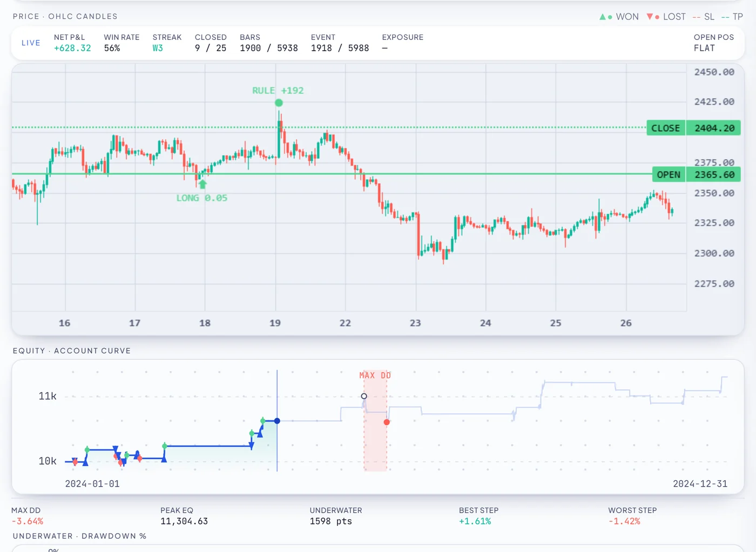This screenshot has width=756, height=552.
Task: Click the 2024-01-01 start date label
Action: coord(92,483)
